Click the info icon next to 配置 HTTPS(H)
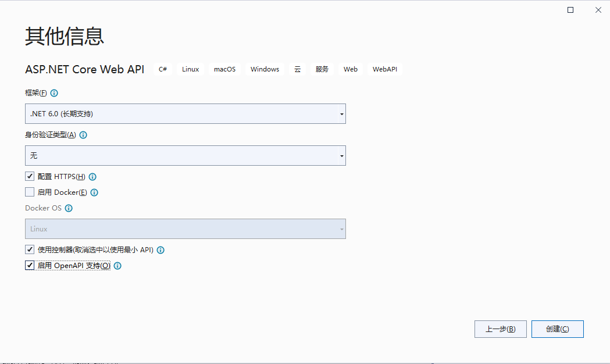The image size is (610, 364). [92, 177]
